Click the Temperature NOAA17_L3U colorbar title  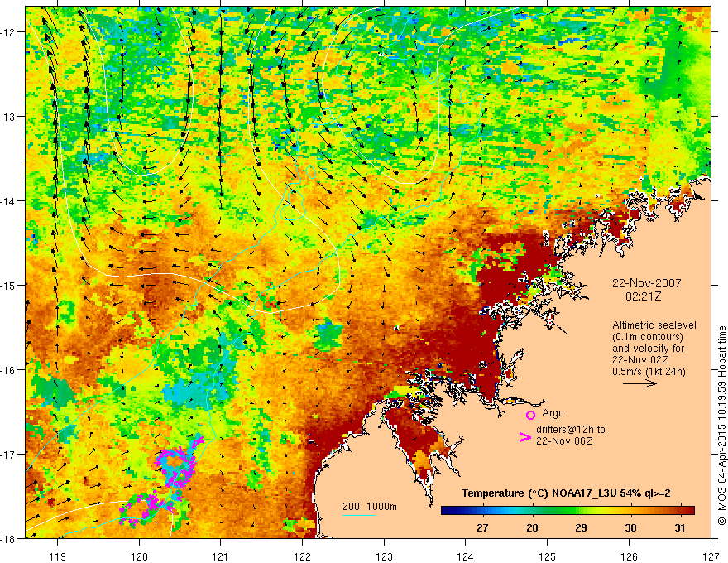(566, 493)
